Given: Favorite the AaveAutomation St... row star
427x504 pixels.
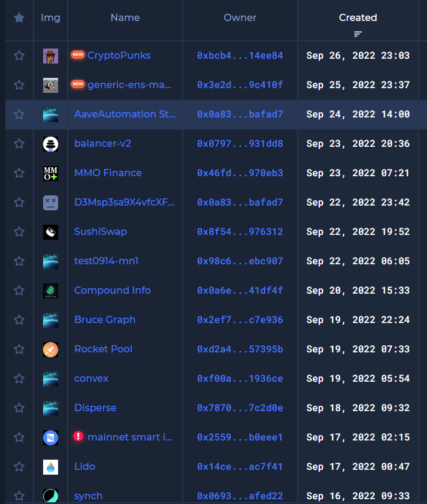Looking at the screenshot, I should 19,114.
